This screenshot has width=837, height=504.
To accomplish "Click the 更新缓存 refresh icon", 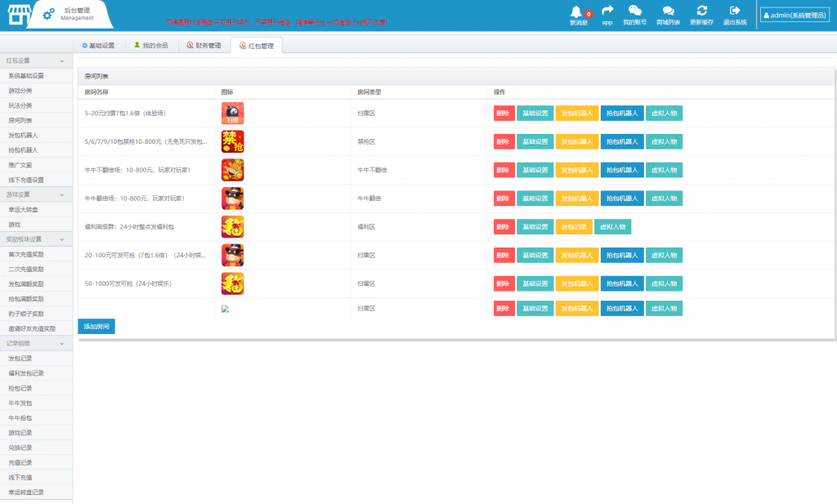I will coord(701,11).
